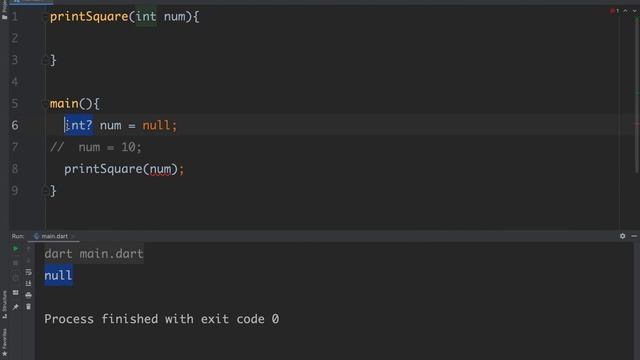The height and width of the screenshot is (360, 640).
Task: Click 'null' keyword in line 6
Action: (156, 125)
